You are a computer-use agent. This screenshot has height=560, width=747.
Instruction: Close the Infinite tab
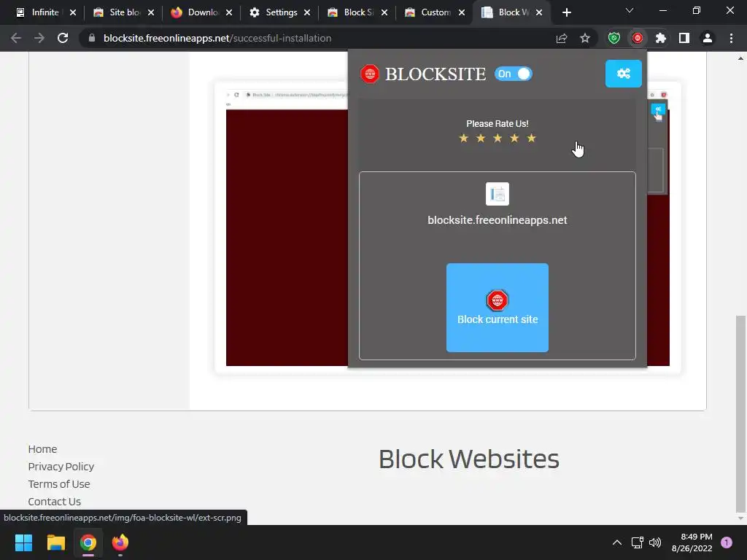73,12
